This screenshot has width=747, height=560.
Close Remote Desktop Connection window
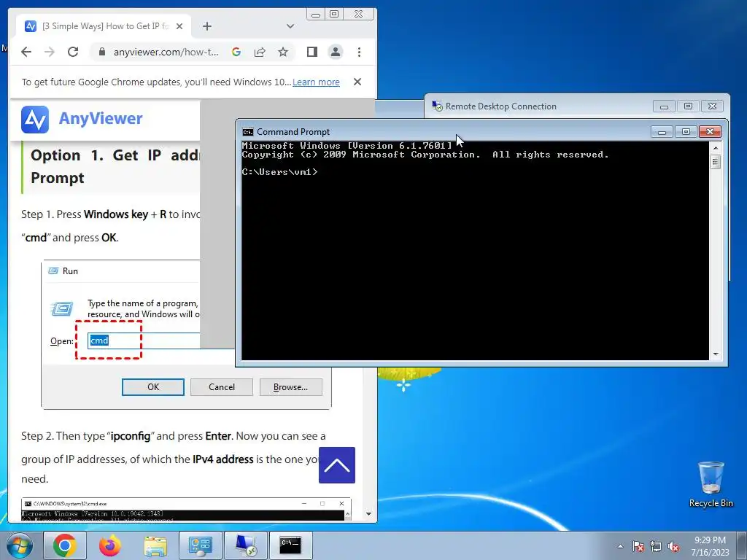(712, 106)
